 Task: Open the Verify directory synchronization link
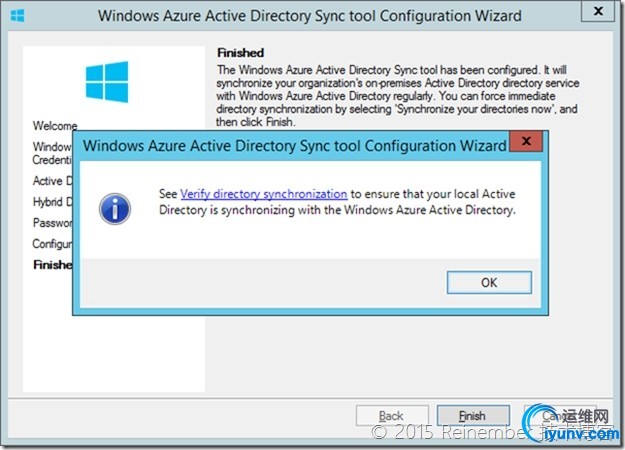coord(264,193)
